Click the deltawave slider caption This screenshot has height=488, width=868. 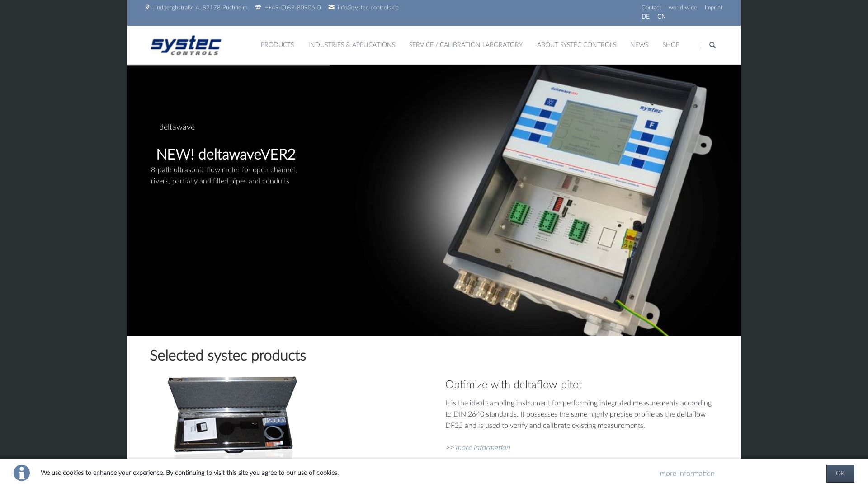pyautogui.click(x=177, y=127)
